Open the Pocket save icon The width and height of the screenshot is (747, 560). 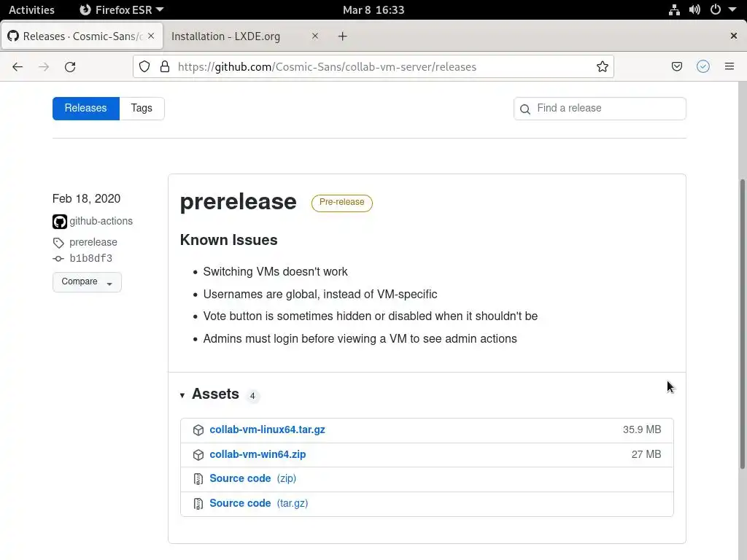(677, 66)
